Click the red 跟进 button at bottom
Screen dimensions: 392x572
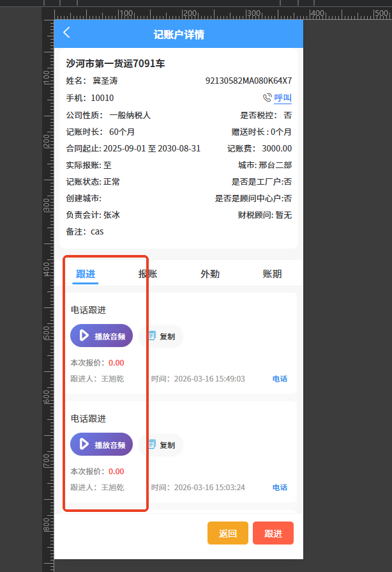click(273, 533)
